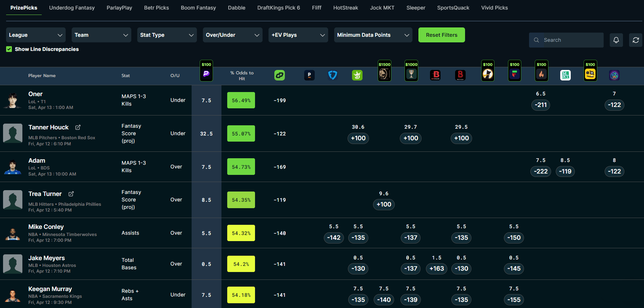The image size is (644, 308).
Task: Click the Stat column header
Action: 125,76
